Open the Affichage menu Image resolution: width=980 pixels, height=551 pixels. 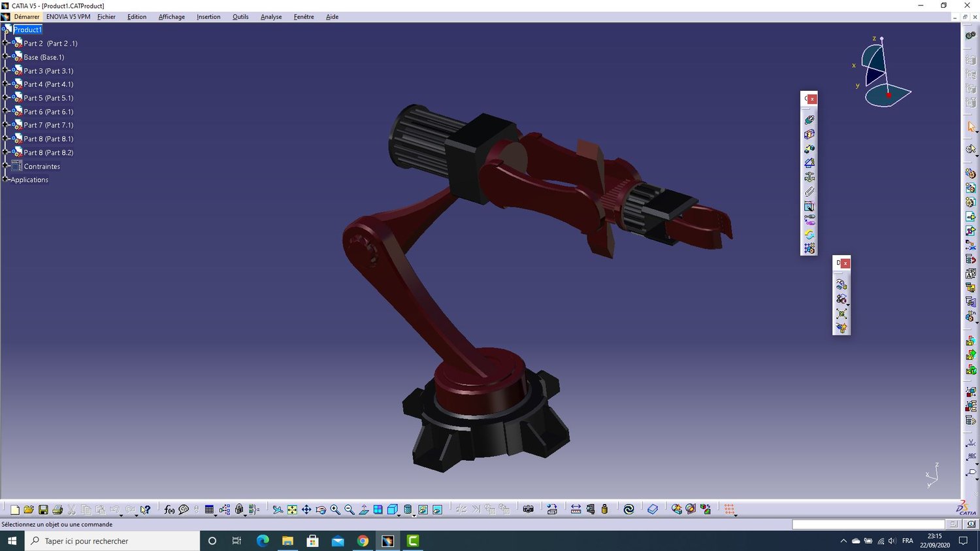[x=172, y=17]
